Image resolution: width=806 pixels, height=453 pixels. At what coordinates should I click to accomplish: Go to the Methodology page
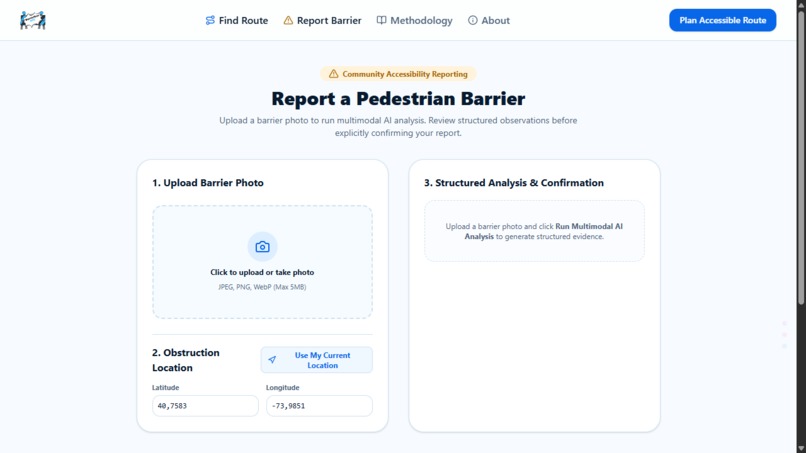pyautogui.click(x=414, y=21)
